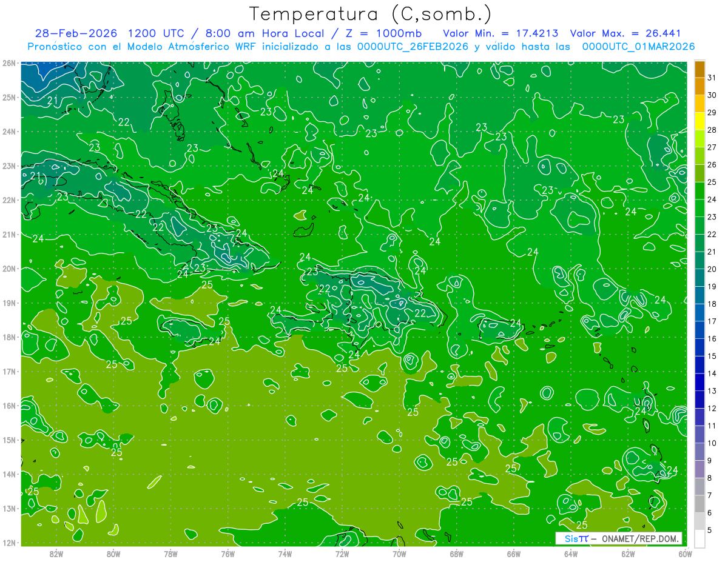Click the white swatch at color scale bottom

[x=699, y=538]
